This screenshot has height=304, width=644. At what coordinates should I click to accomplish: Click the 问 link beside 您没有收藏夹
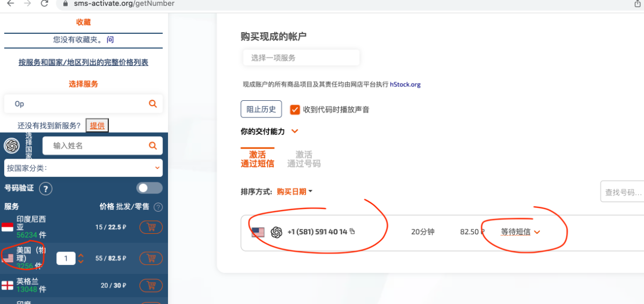(x=110, y=40)
